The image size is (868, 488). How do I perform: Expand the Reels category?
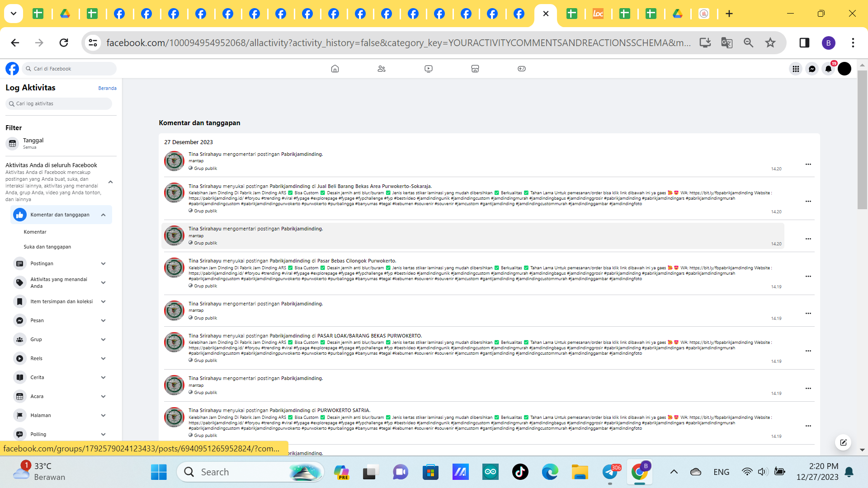tap(103, 358)
